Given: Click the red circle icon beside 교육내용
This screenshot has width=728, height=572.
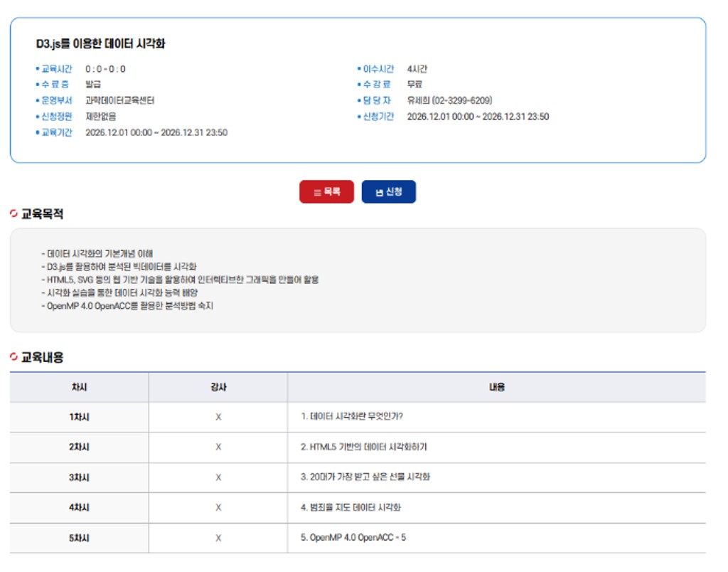Looking at the screenshot, I should [x=14, y=356].
